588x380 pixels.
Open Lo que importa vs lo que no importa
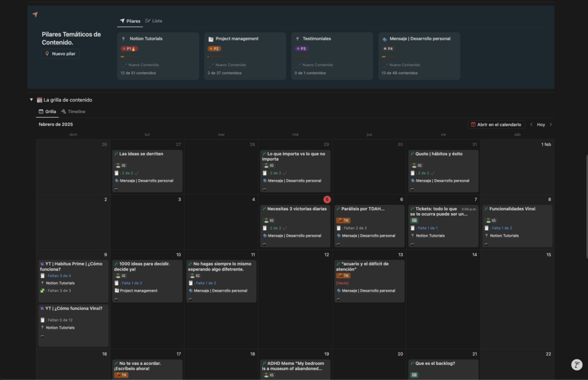[295, 171]
